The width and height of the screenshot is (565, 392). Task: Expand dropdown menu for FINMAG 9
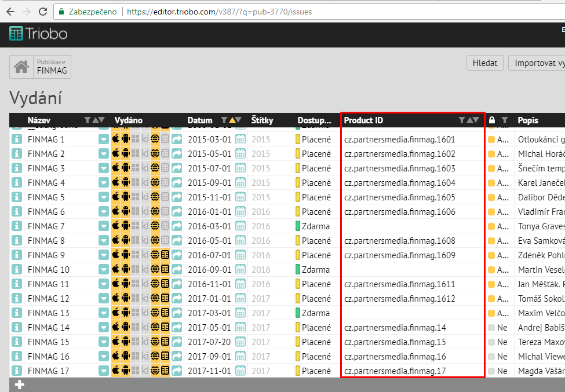click(x=103, y=255)
